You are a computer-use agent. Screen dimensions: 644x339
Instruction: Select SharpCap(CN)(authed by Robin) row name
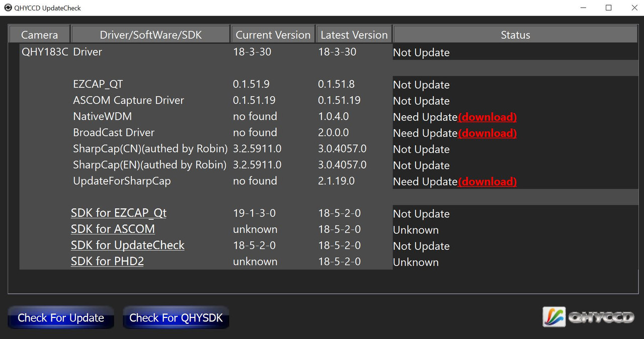click(x=150, y=149)
